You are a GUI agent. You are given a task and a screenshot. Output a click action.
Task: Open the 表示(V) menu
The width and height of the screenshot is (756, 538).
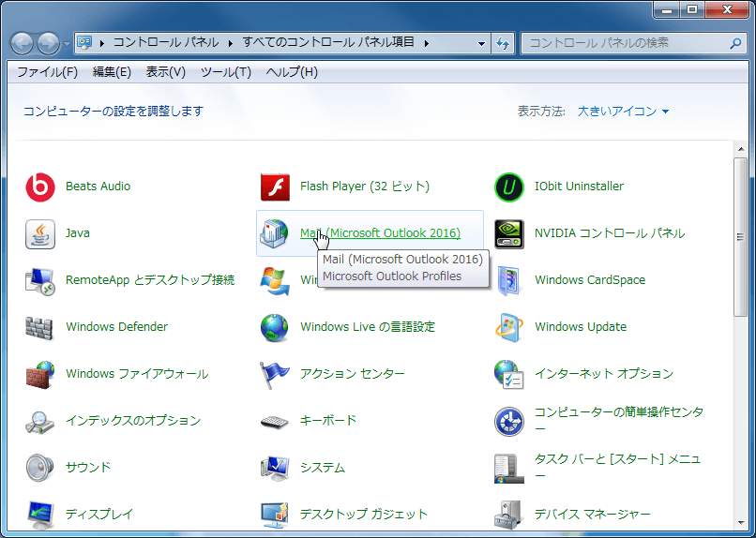[165, 72]
